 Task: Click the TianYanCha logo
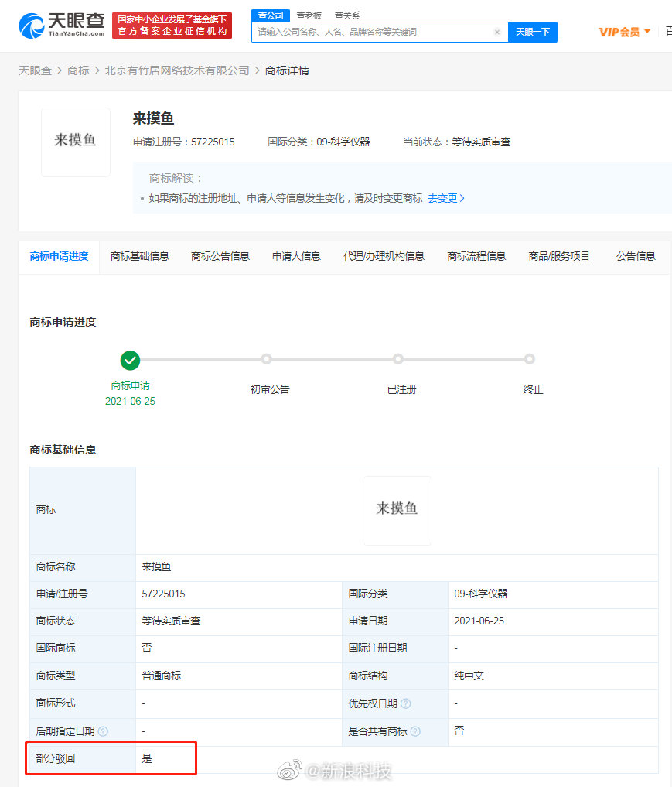pos(62,25)
